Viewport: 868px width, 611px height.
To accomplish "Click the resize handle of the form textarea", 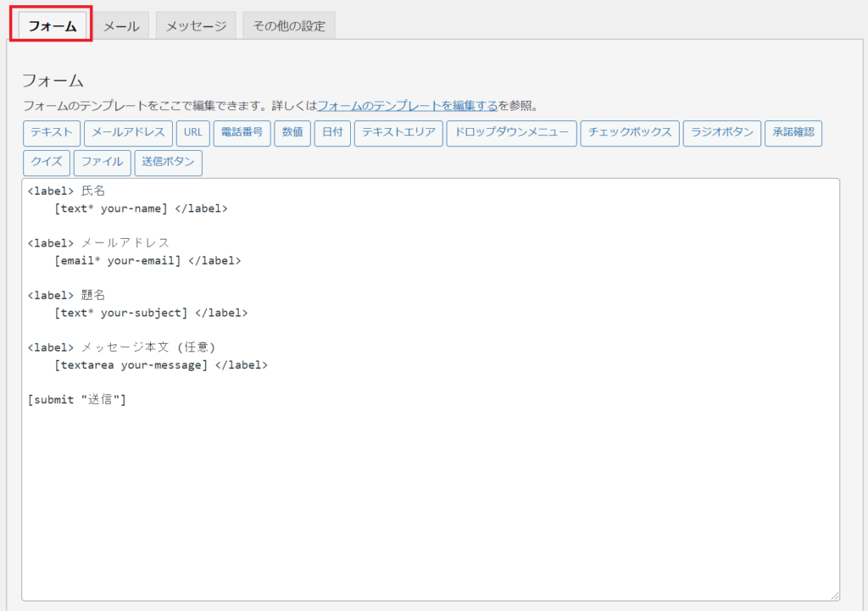I will pyautogui.click(x=835, y=596).
